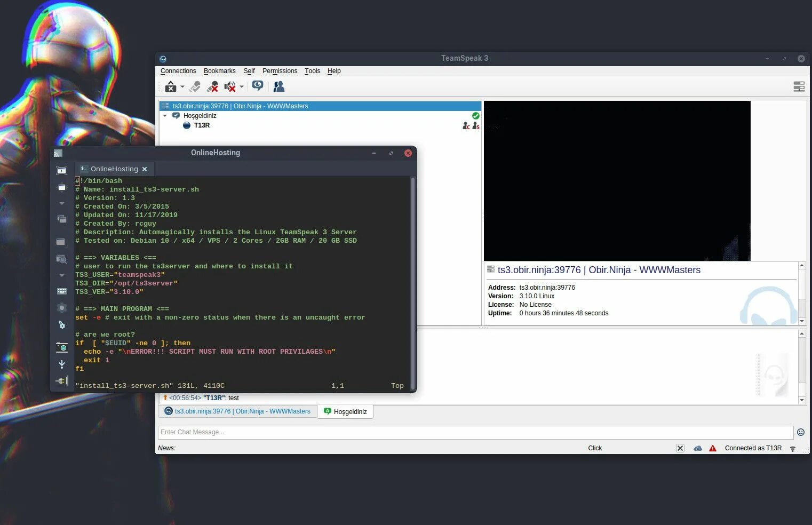Open the Connections menu

[x=178, y=71]
